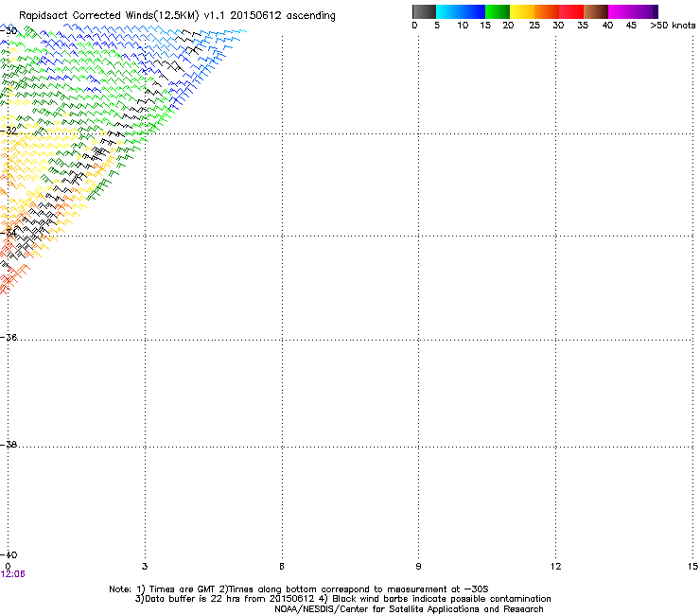Click the longitude label '6' on the bottom axis

pos(282,567)
